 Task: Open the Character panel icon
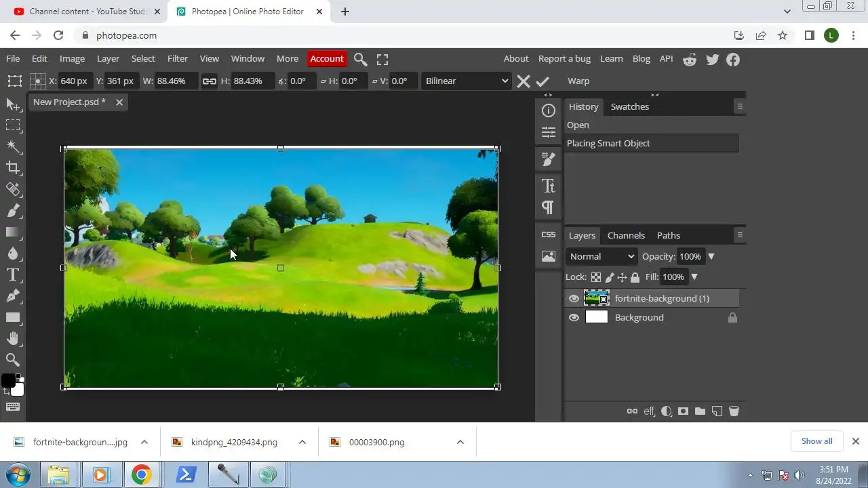coord(549,186)
